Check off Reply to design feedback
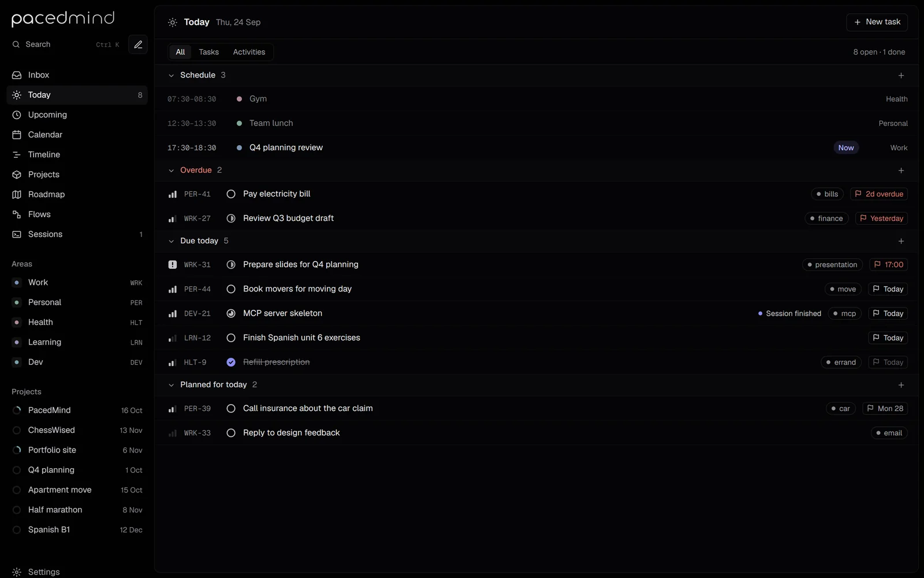Image resolution: width=924 pixels, height=578 pixels. (x=231, y=433)
